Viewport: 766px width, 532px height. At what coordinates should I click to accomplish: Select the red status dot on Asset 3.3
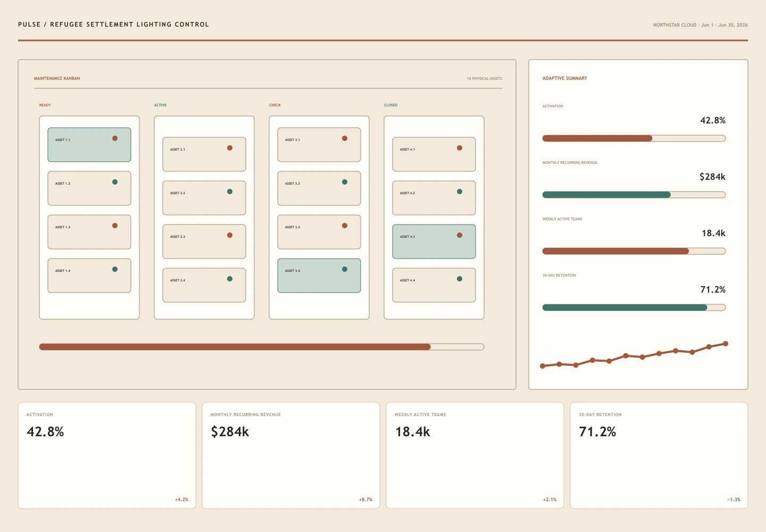(x=345, y=226)
